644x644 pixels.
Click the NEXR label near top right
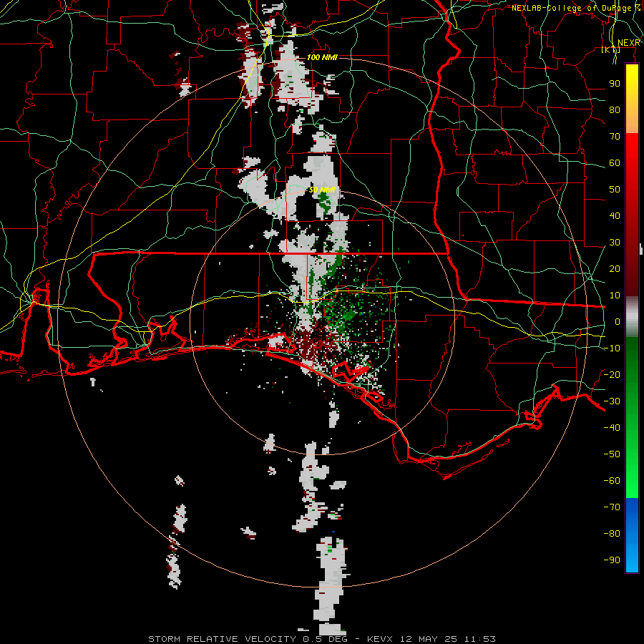click(629, 43)
